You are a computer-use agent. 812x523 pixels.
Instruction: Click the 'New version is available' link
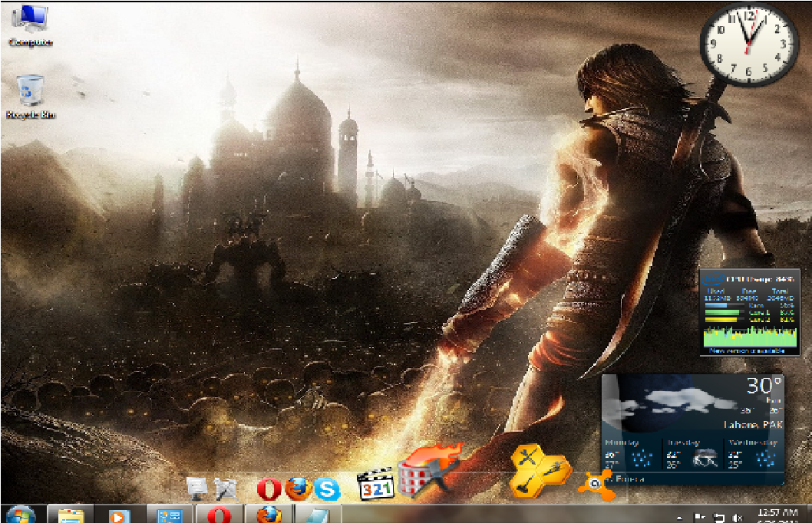tap(747, 350)
